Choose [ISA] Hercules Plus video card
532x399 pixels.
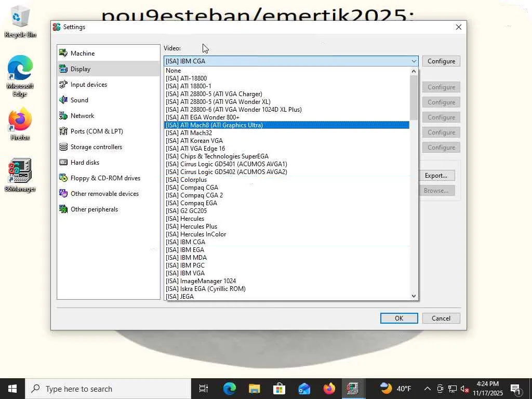coord(287,227)
